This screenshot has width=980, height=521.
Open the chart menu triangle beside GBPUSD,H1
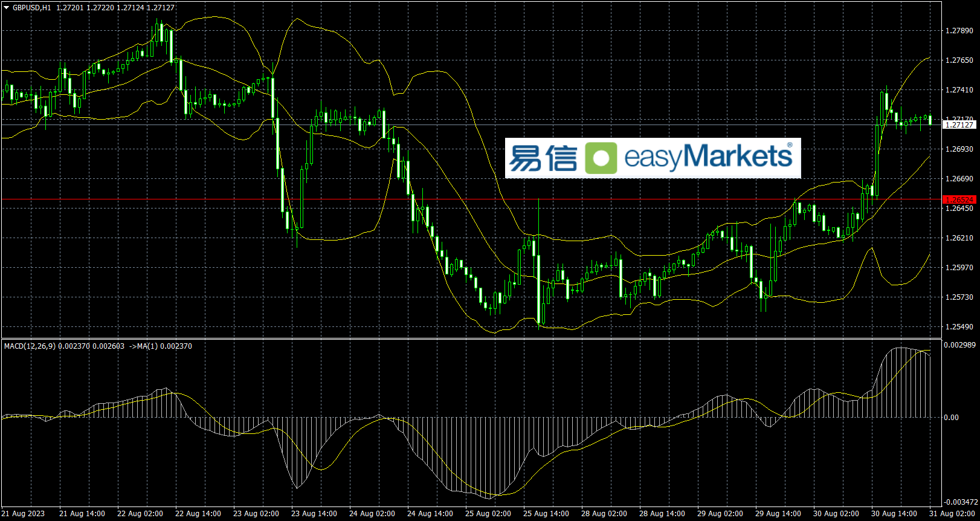pos(7,8)
